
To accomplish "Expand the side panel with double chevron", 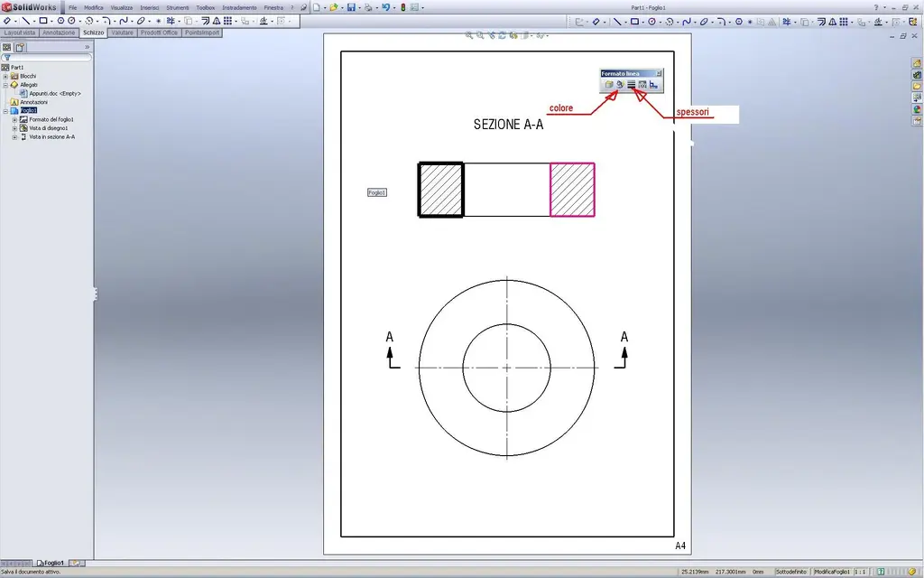I will point(88,47).
